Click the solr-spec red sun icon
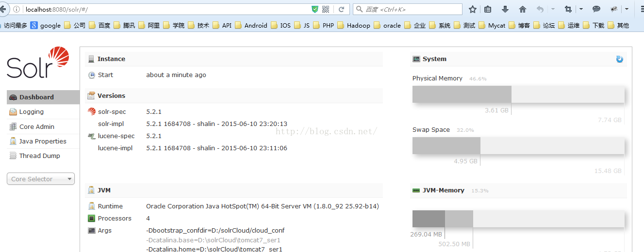This screenshot has height=252, width=644. point(92,111)
